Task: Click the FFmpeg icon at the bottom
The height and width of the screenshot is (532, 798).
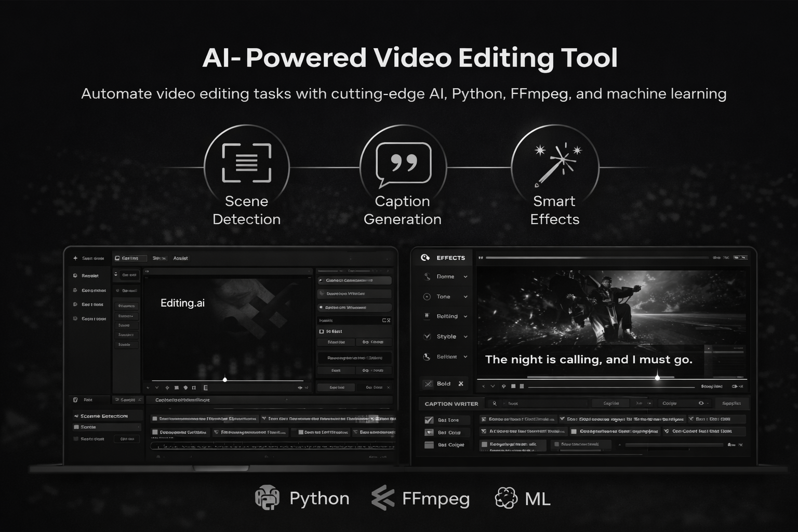Action: (382, 498)
